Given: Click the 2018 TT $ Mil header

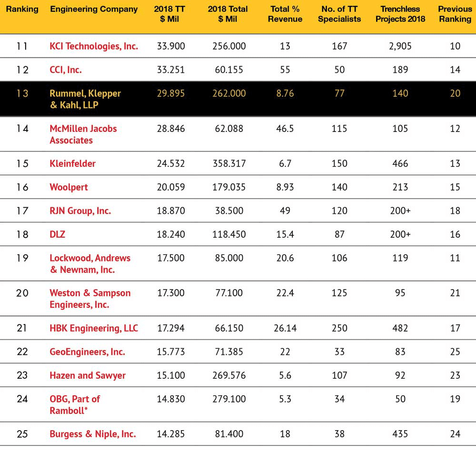Looking at the screenshot, I should point(169,14).
